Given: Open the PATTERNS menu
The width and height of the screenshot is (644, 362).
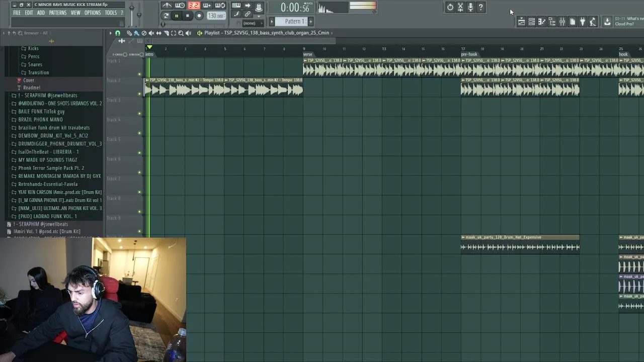Looking at the screenshot, I should point(58,13).
